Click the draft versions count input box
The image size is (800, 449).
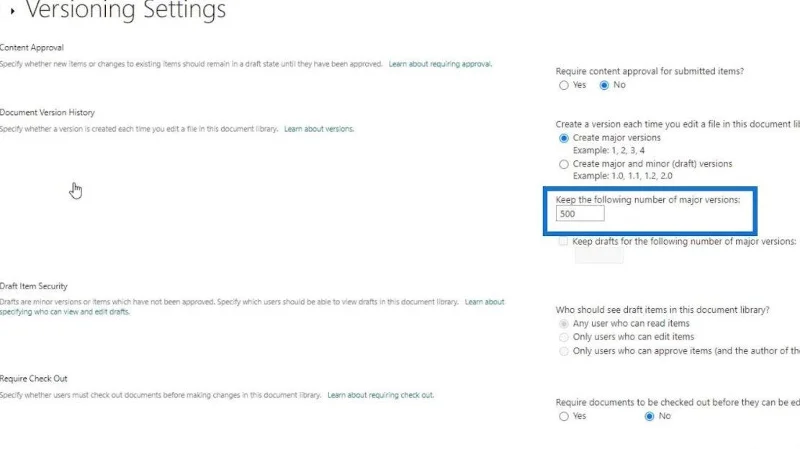coord(599,255)
